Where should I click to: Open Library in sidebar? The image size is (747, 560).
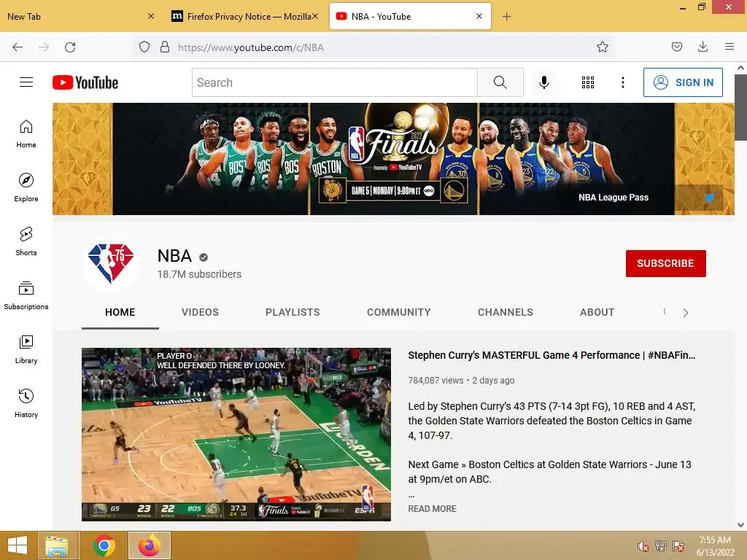point(26,350)
